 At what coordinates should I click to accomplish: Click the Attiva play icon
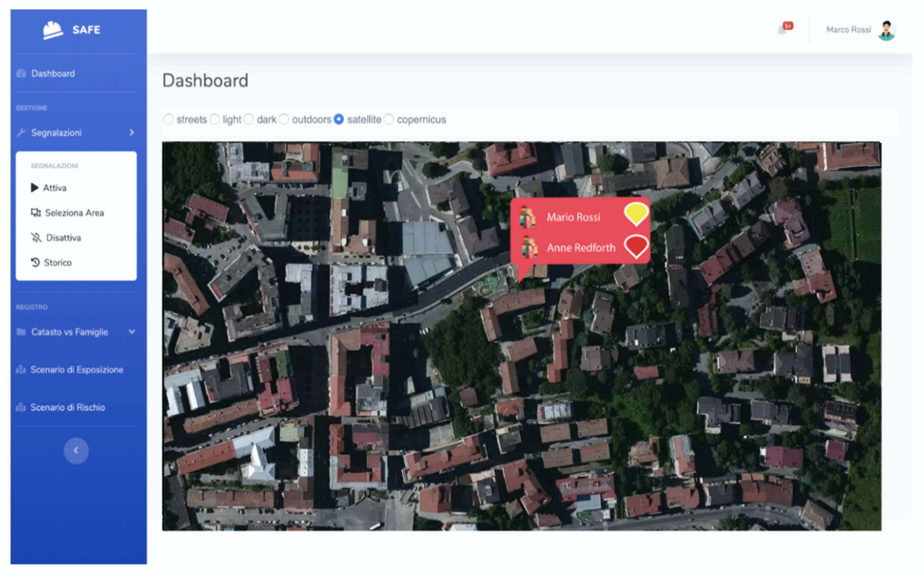35,188
